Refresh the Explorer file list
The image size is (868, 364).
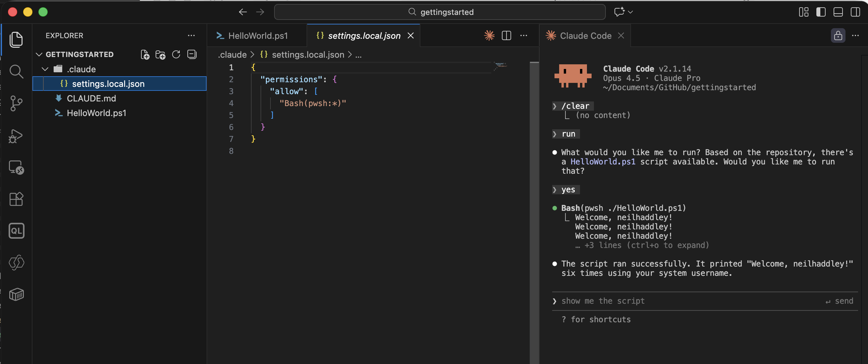(176, 54)
